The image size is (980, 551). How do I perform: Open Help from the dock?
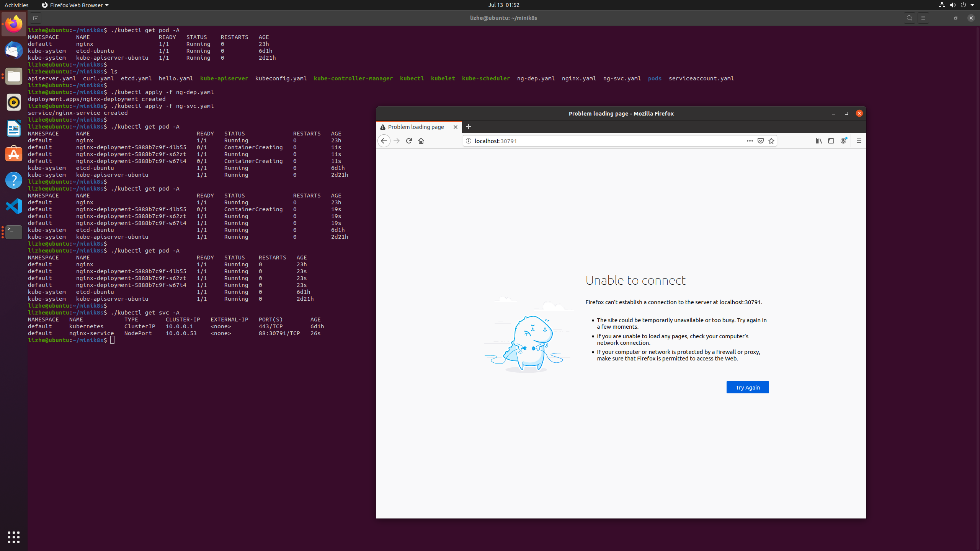point(14,180)
